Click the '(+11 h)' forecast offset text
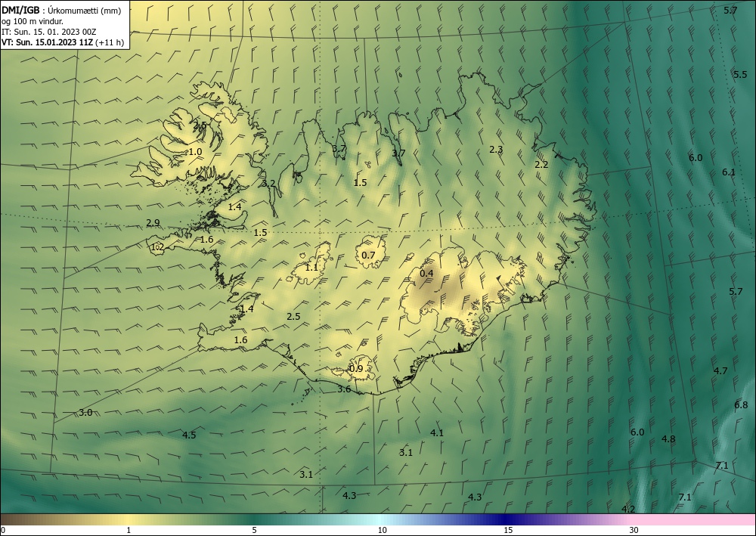Viewport: 756px width, 536px height. pyautogui.click(x=110, y=42)
